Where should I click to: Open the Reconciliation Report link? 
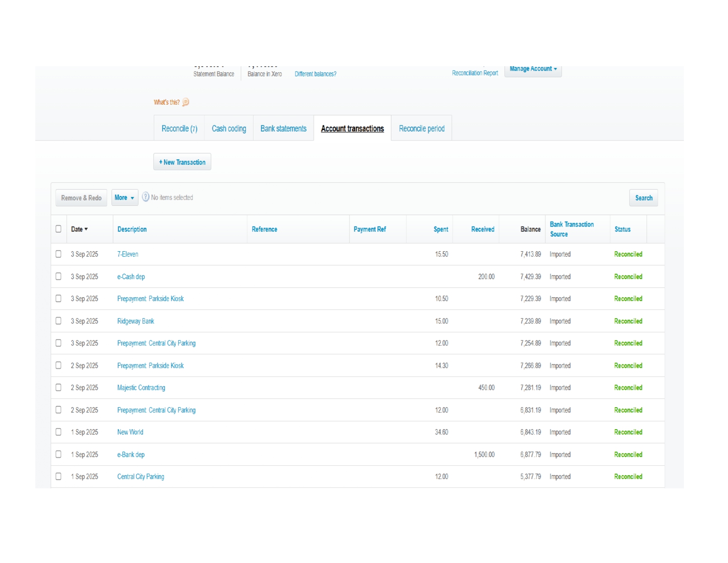(475, 73)
